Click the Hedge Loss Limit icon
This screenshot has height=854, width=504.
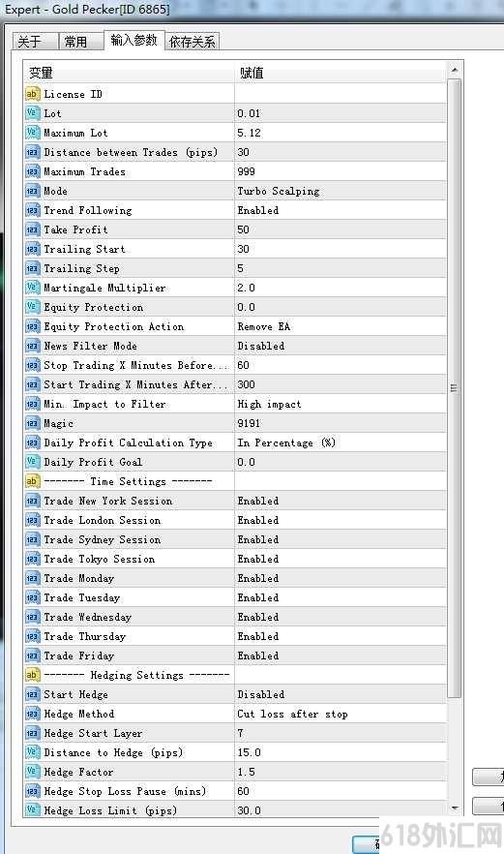click(x=32, y=810)
